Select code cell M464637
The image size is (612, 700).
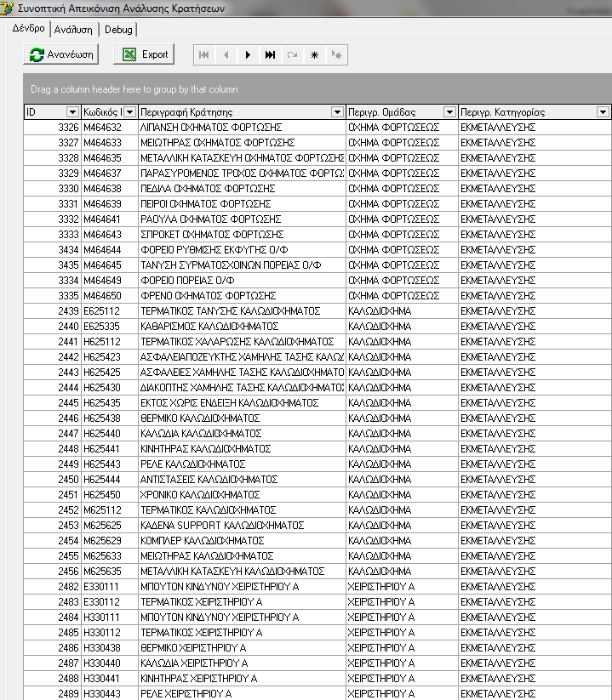(110, 174)
